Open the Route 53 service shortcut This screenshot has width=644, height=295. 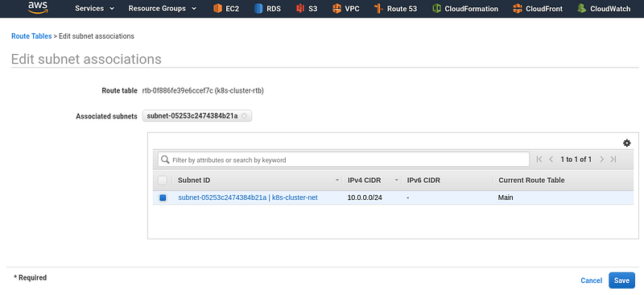coord(395,9)
